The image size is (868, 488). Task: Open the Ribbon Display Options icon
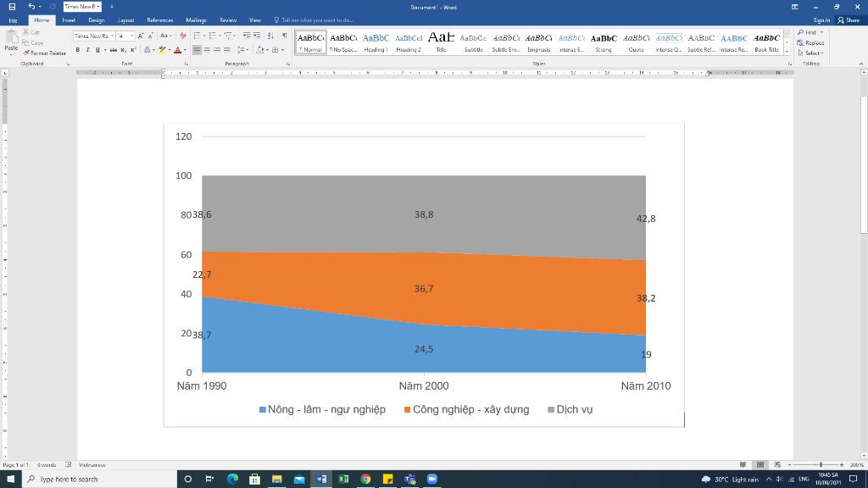click(x=795, y=7)
